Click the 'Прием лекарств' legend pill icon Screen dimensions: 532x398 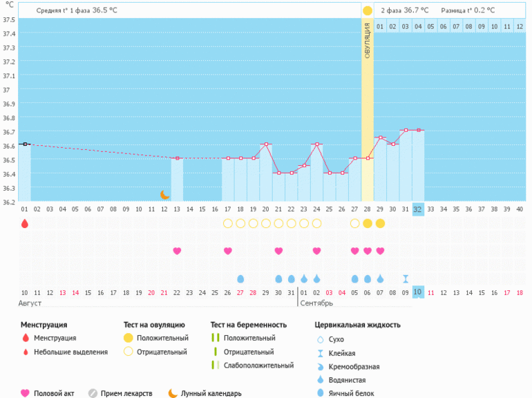tap(93, 393)
